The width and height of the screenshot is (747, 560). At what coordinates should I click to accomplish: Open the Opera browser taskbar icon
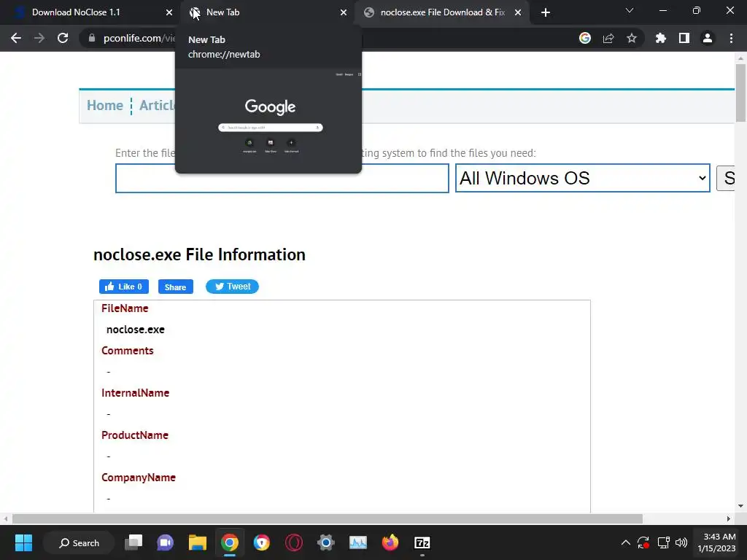(294, 542)
